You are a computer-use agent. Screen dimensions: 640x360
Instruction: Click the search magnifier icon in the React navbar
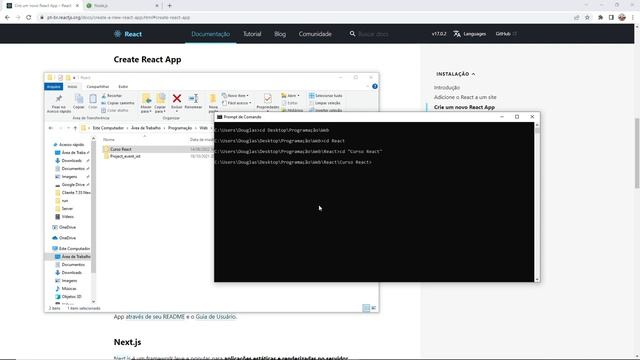pyautogui.click(x=352, y=34)
